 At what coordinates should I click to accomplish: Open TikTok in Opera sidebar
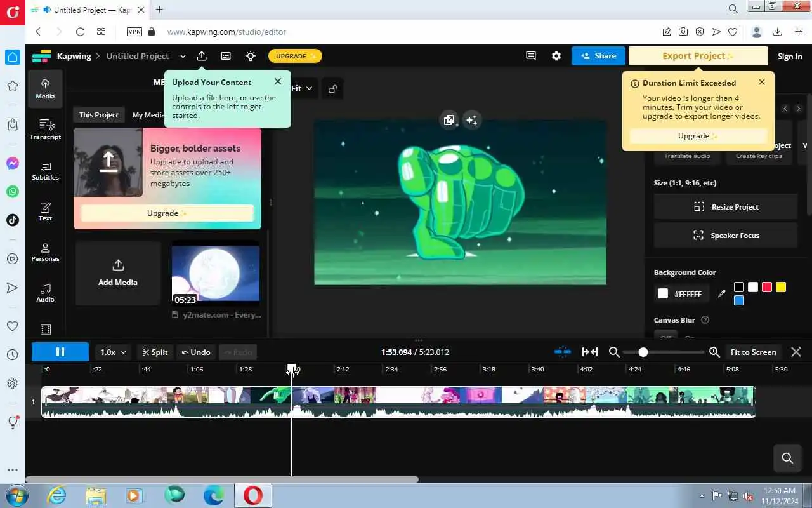(x=12, y=220)
